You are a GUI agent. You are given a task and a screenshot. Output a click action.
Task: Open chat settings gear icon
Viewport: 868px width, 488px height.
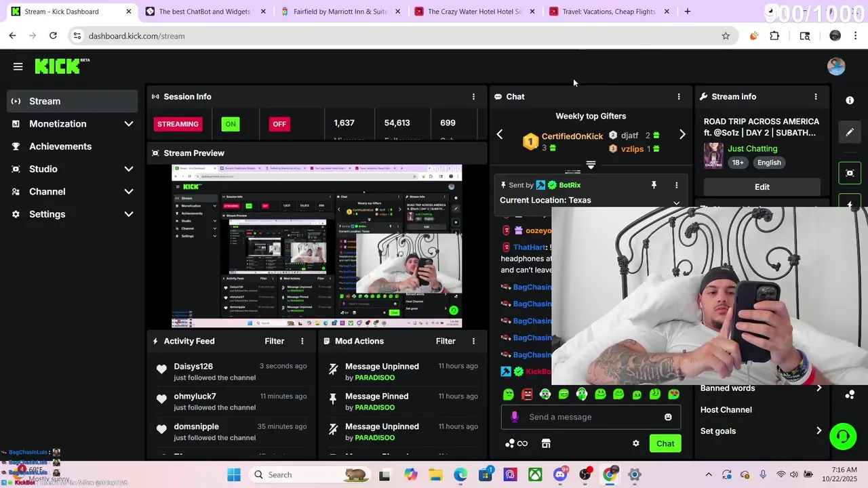pos(635,443)
